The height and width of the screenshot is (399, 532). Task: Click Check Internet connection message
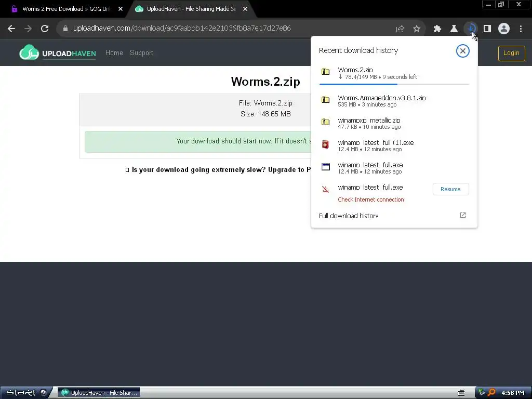click(371, 199)
